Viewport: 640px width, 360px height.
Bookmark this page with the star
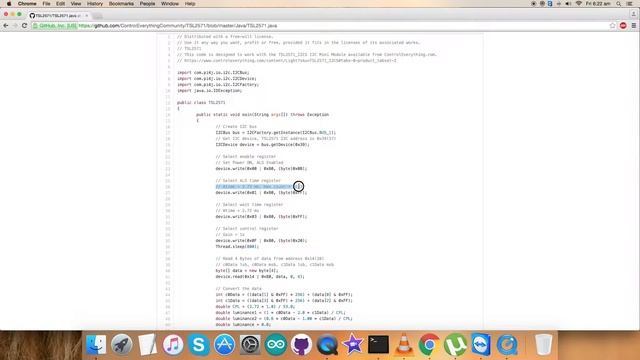[613, 26]
